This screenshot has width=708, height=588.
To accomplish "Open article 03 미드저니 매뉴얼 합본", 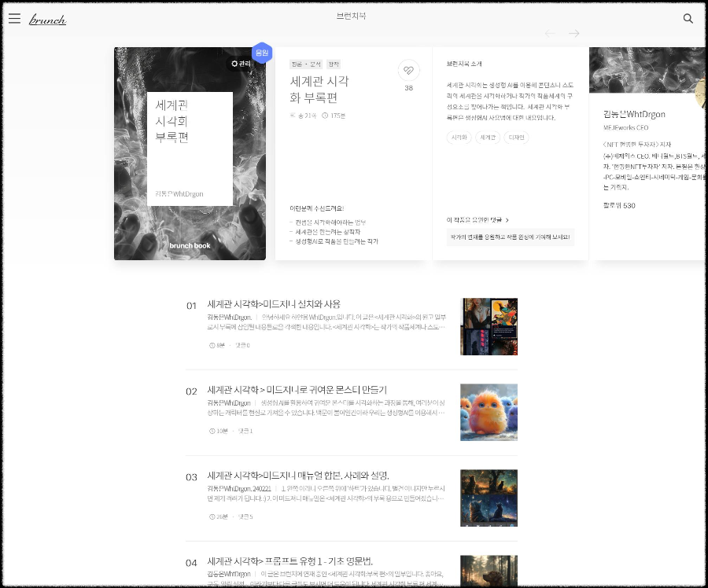I will pos(298,476).
